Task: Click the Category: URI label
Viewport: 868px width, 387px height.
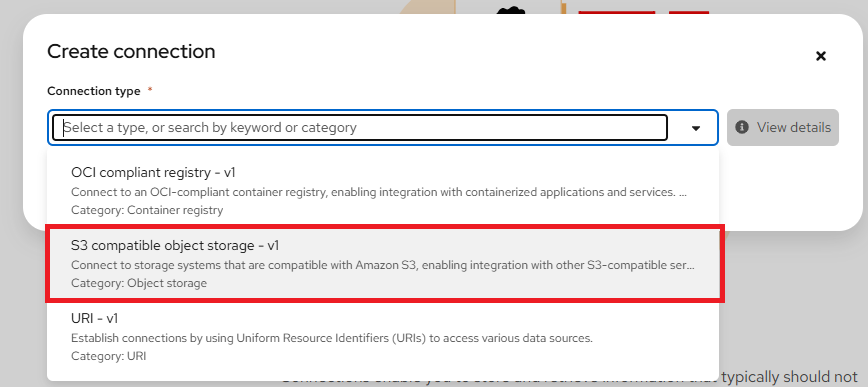Action: tap(108, 356)
